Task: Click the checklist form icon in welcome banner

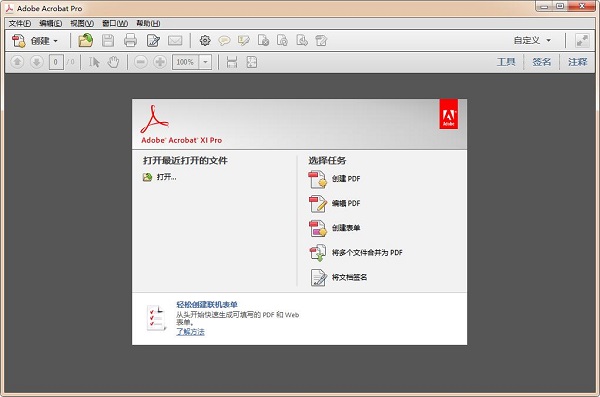Action: coord(157,318)
